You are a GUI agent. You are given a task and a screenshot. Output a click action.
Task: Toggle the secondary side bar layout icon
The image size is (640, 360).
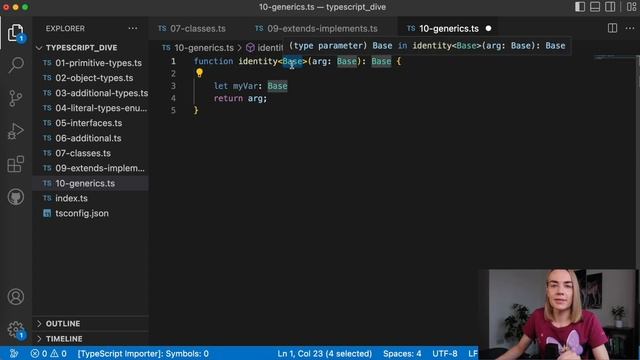click(610, 7)
